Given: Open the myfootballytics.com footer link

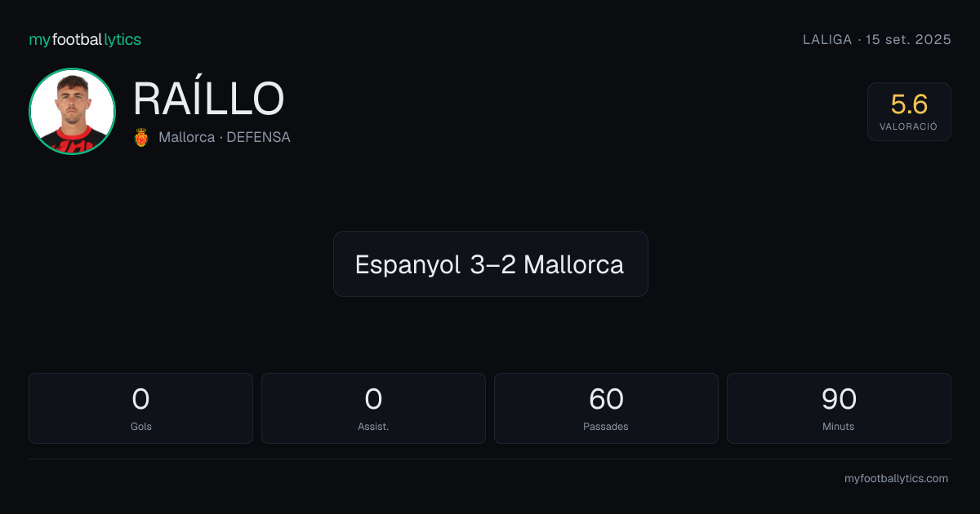Looking at the screenshot, I should pos(896,479).
